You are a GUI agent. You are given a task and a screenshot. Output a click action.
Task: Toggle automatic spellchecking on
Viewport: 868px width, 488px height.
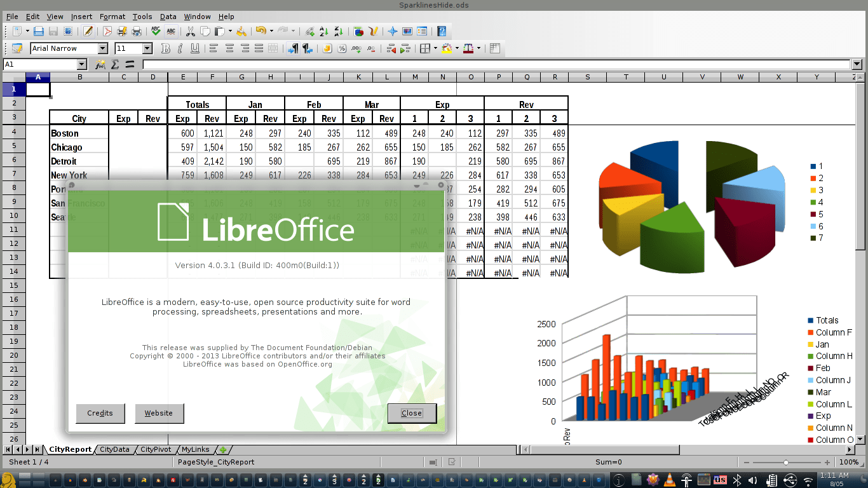coord(172,30)
